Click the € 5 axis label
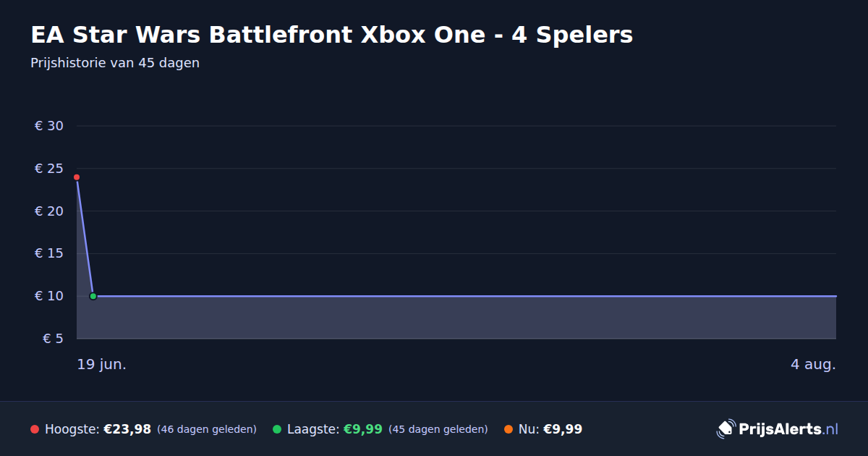The width and height of the screenshot is (868, 456). tap(54, 339)
